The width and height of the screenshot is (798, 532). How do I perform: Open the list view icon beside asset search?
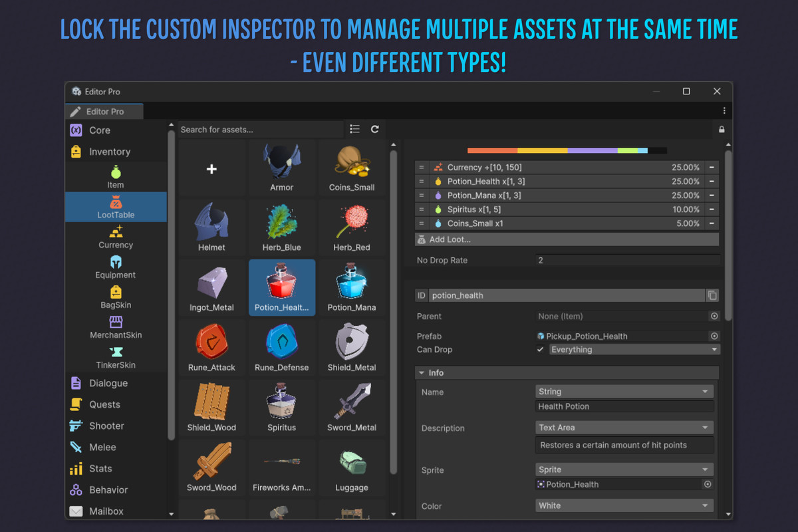coord(354,128)
